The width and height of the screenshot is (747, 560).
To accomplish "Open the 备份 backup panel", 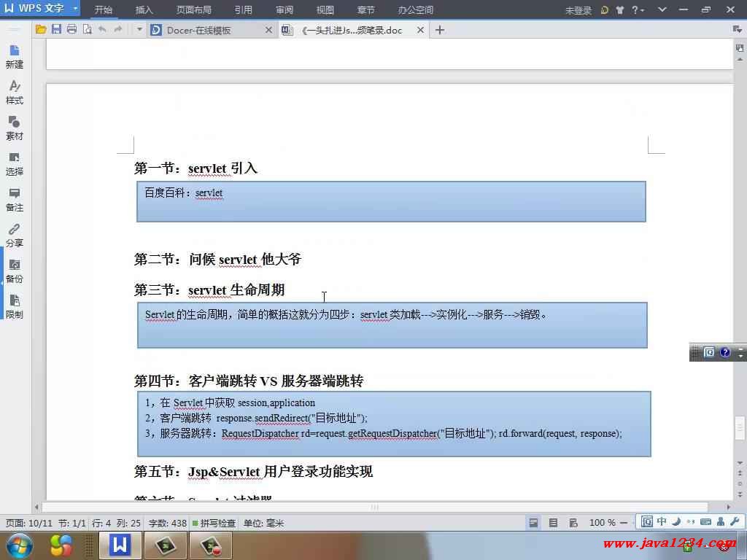I will (x=15, y=271).
